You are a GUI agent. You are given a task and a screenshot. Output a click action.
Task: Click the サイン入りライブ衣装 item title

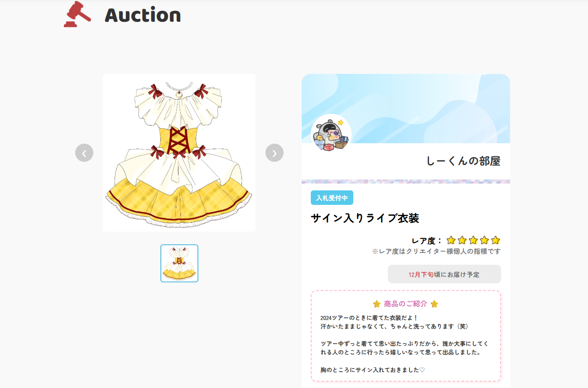coord(365,218)
